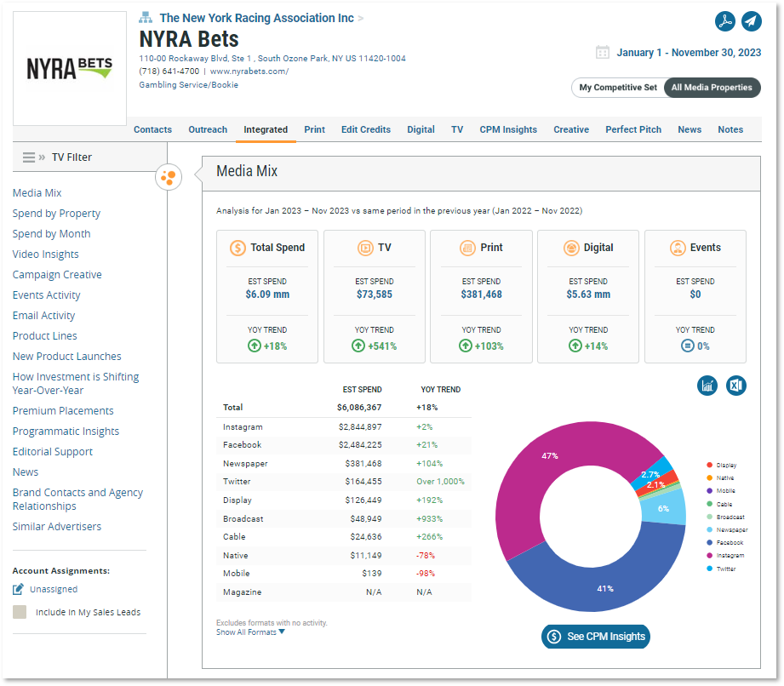Open Video Insights sidebar link

click(45, 254)
